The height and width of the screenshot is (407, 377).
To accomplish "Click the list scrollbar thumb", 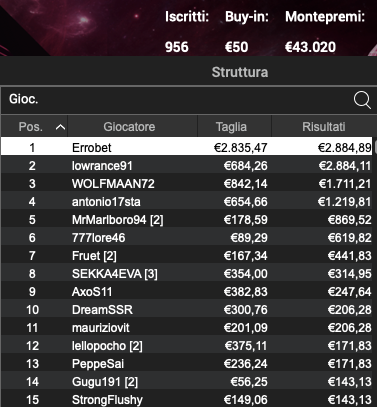I will [375, 147].
